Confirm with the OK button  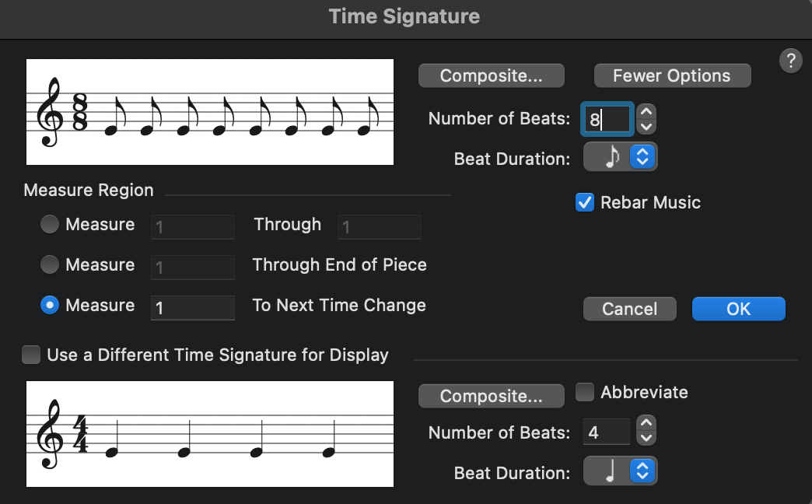738,309
